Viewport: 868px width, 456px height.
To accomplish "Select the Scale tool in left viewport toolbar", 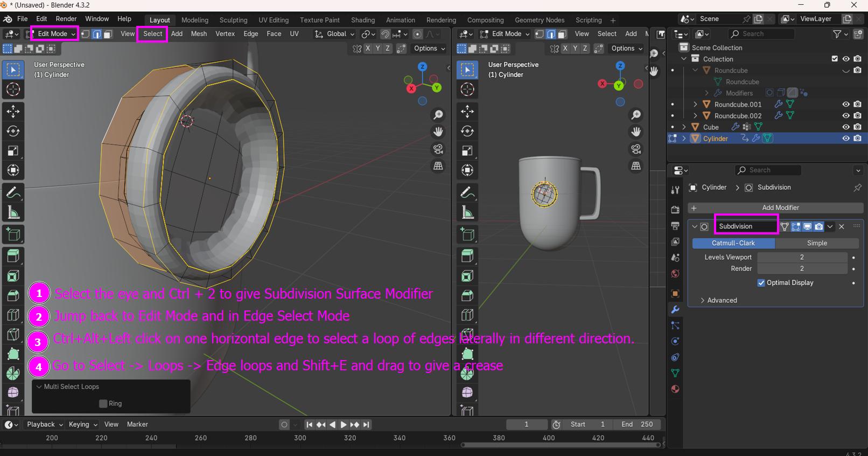I will [13, 150].
